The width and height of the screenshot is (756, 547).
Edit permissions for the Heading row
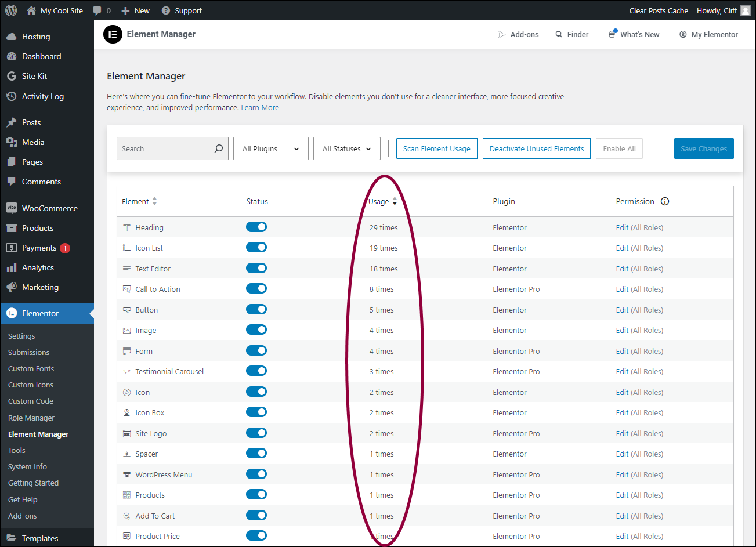[x=622, y=227]
